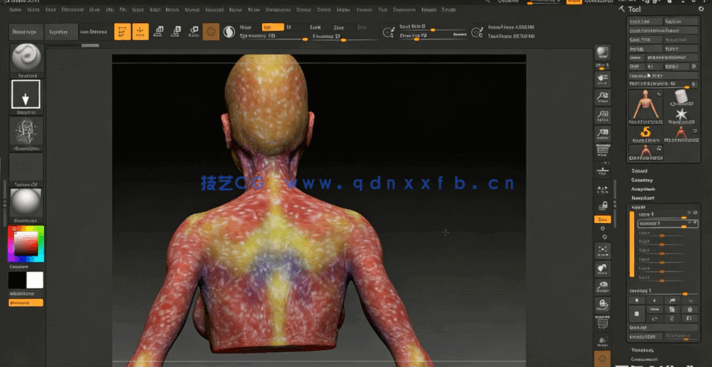
Task: Open the Document menu
Action: coord(72,10)
